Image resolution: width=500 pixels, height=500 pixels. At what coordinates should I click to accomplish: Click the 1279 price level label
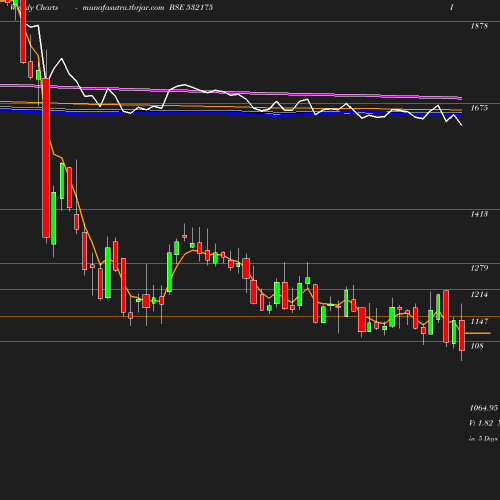click(x=479, y=268)
